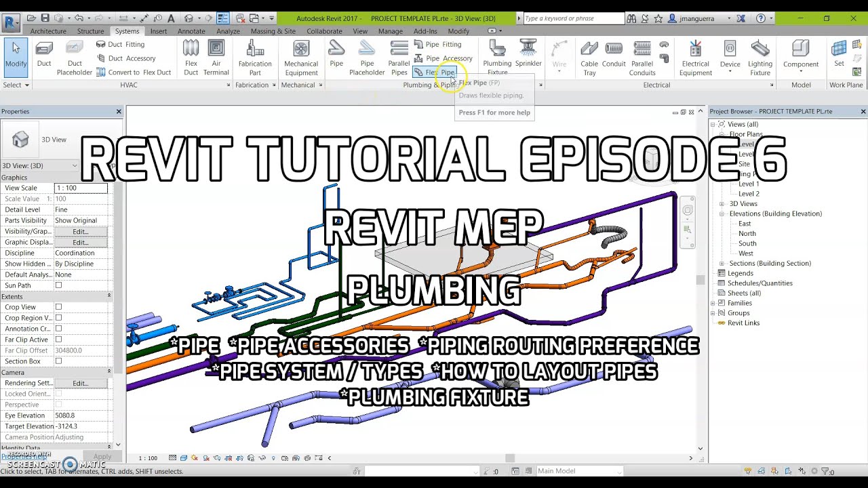Expand the Select panel dropdown
Image resolution: width=868 pixels, height=488 pixels.
click(16, 85)
